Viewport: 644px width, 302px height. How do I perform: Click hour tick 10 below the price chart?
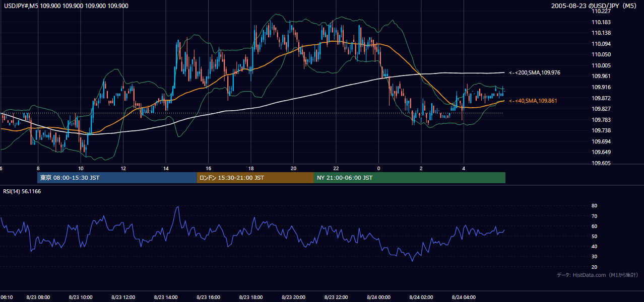[81, 168]
